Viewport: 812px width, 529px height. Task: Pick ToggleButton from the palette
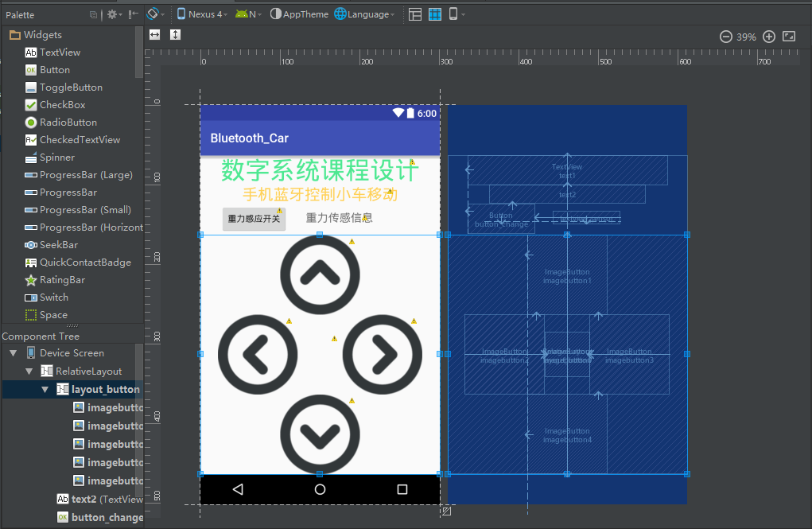click(64, 88)
